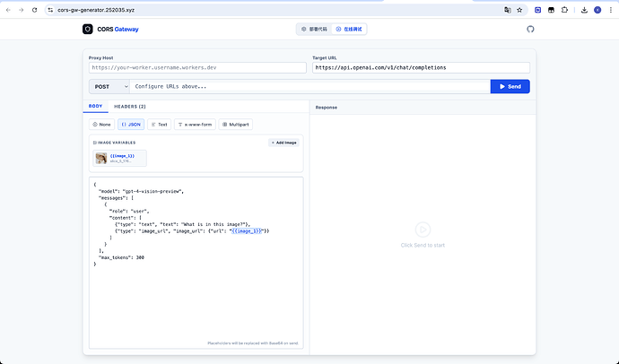Send the request
The width and height of the screenshot is (619, 364).
(510, 87)
